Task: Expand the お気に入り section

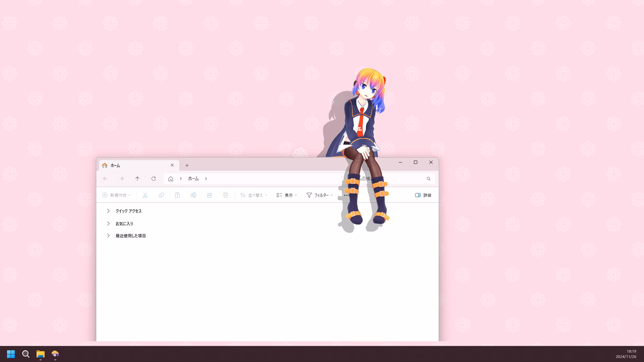Action: (x=108, y=224)
